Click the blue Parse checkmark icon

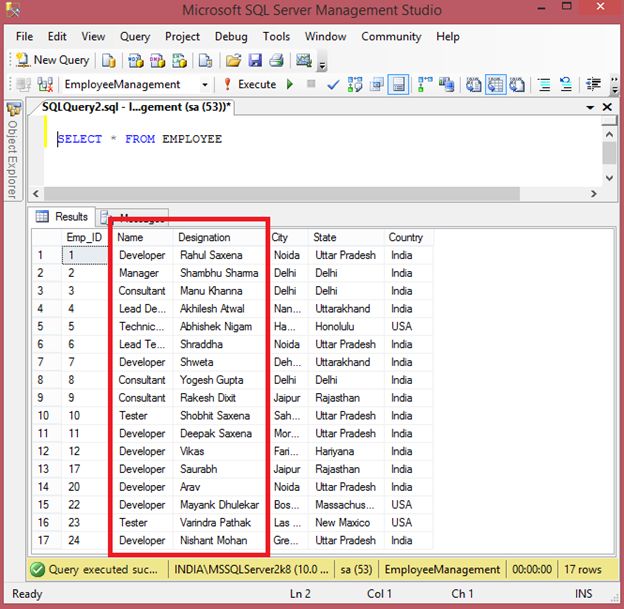(x=333, y=85)
